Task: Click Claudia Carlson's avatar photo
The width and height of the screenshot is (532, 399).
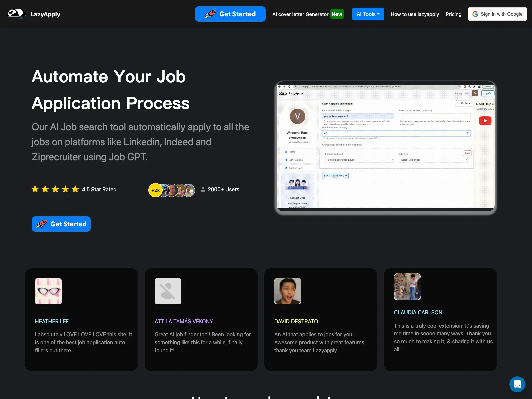Action: coord(407,287)
